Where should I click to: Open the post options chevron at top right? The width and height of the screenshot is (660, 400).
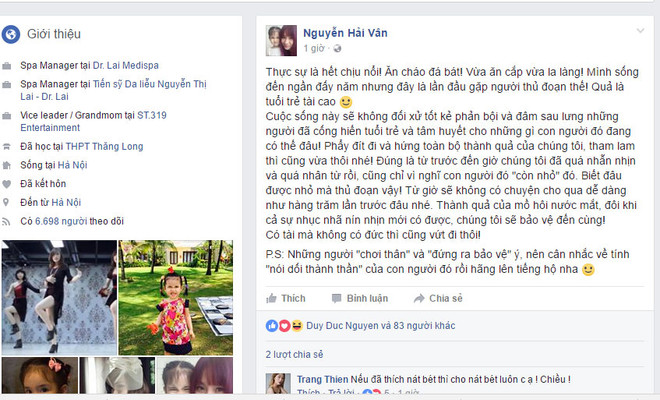pyautogui.click(x=640, y=31)
